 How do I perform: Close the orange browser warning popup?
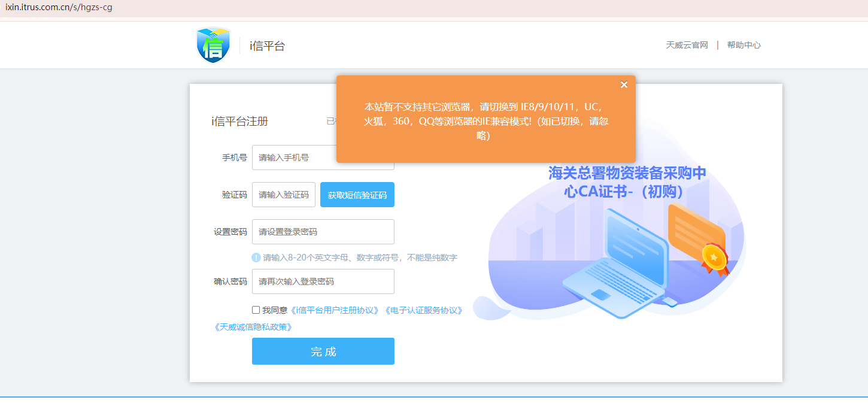click(x=624, y=84)
